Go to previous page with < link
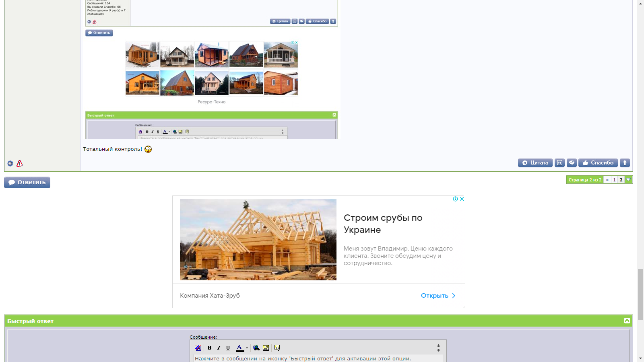Screen dimensions: 644x362 (x=607, y=180)
